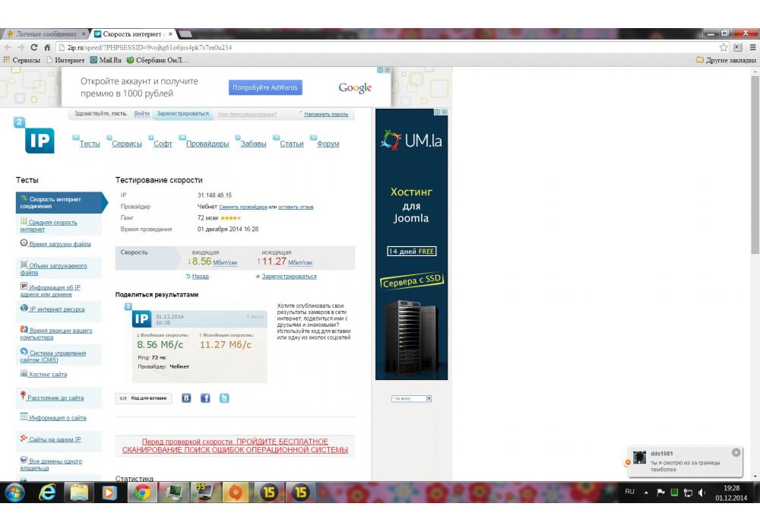Close the dds1981 message notification
Image resolution: width=760 pixels, height=532 pixels.
tap(736, 452)
